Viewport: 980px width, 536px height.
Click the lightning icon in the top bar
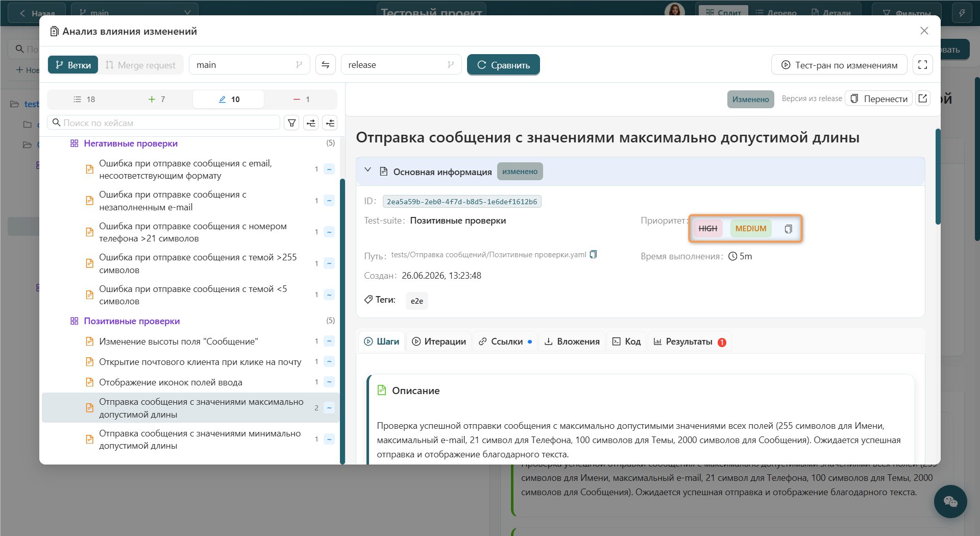pyautogui.click(x=962, y=13)
